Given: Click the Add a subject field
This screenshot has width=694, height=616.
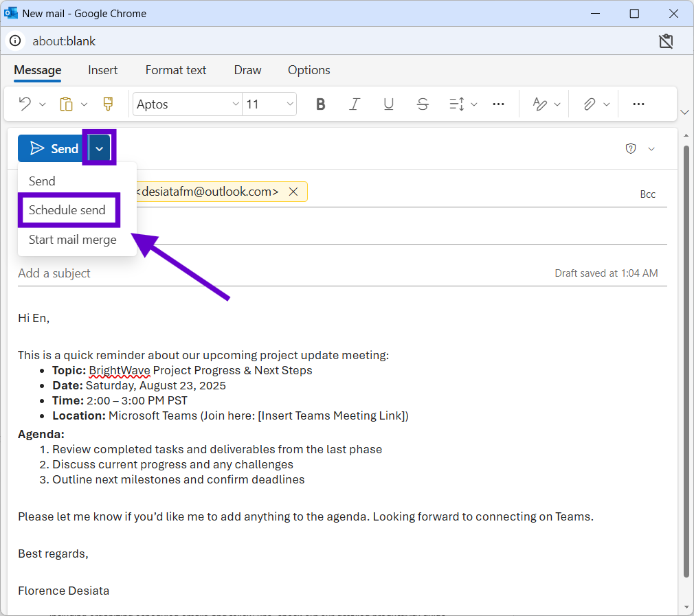Looking at the screenshot, I should point(283,273).
